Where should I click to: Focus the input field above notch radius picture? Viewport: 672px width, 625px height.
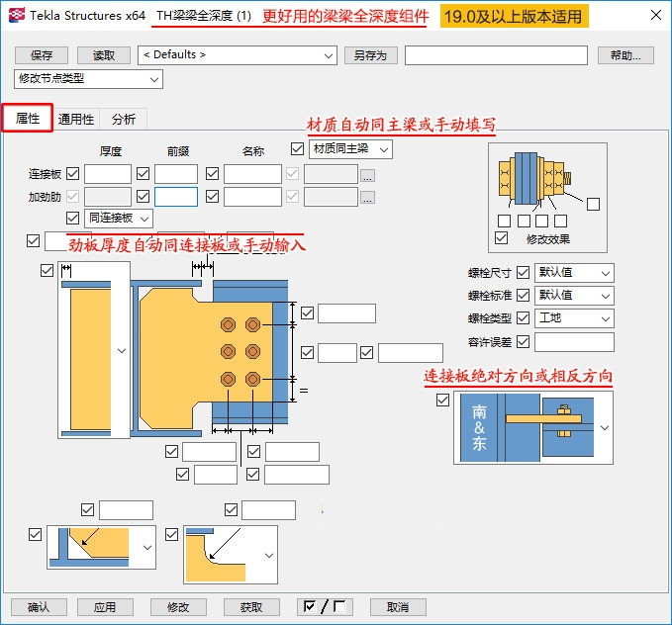pos(269,510)
